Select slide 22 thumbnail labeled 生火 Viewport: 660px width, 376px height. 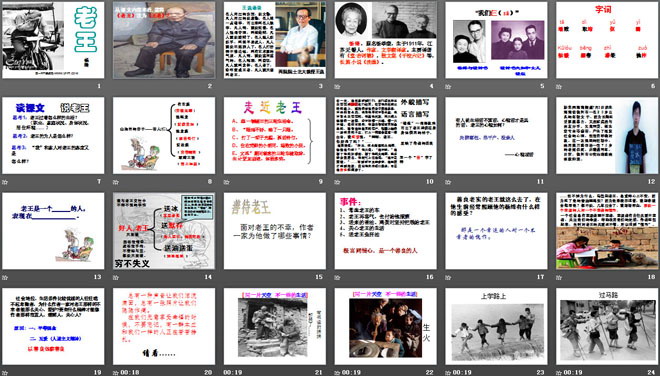coord(386,326)
